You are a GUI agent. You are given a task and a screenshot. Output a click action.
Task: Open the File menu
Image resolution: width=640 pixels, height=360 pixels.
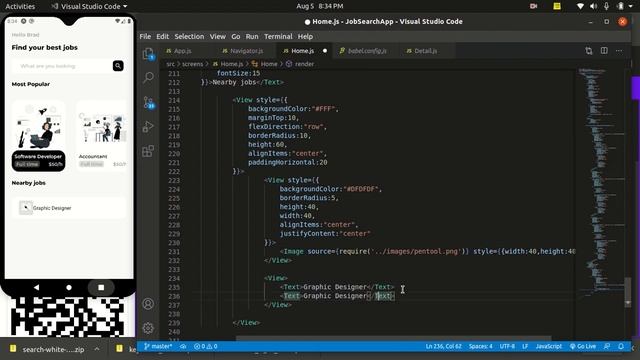coord(145,36)
